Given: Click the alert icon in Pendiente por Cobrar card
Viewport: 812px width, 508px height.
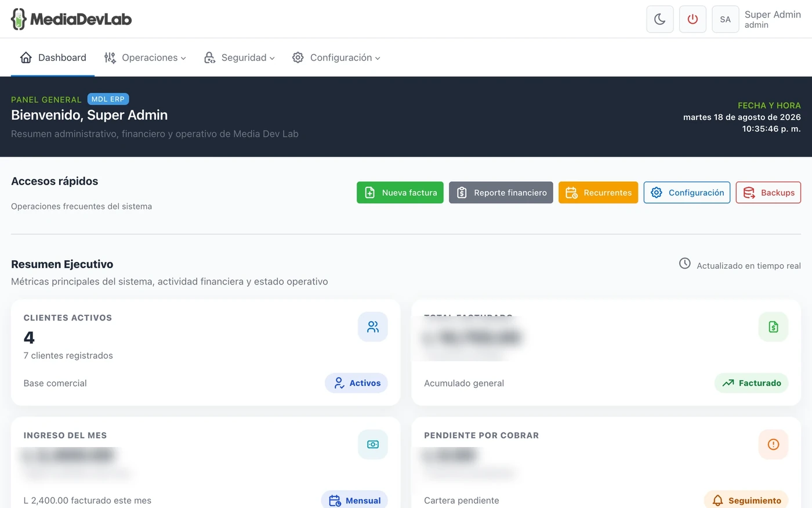Looking at the screenshot, I should pos(773,444).
